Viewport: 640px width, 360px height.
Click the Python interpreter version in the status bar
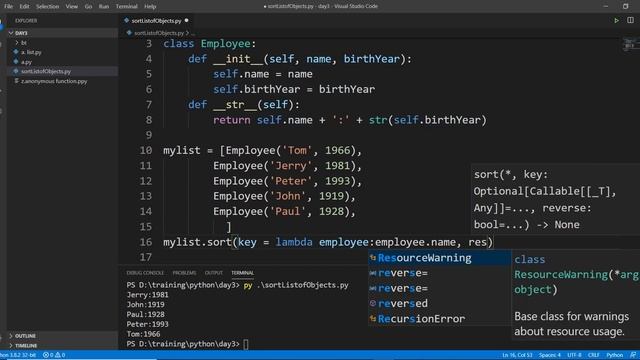coord(18,355)
